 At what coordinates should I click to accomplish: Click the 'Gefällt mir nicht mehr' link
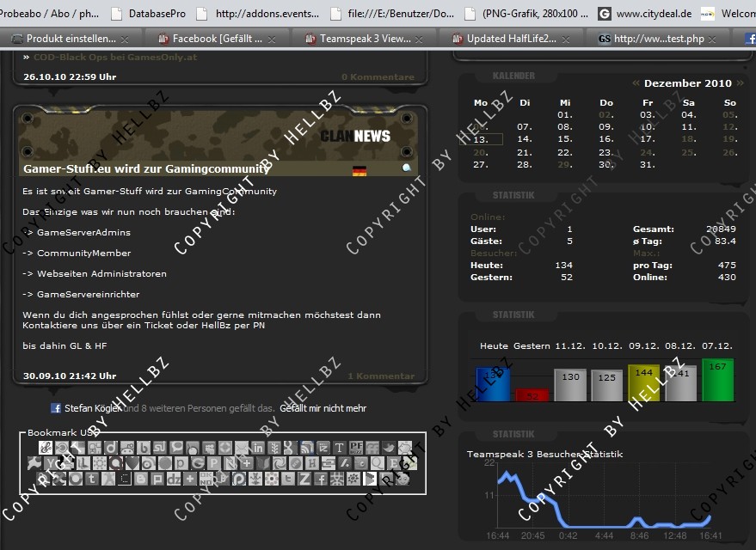click(323, 408)
